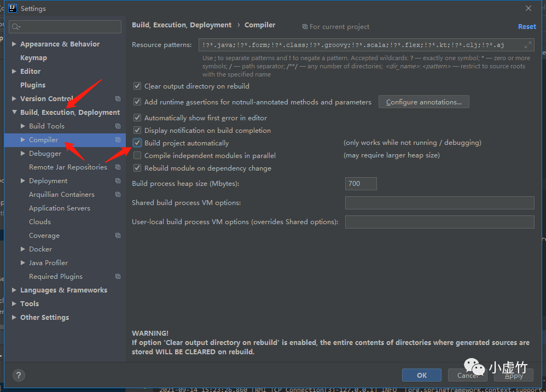Image resolution: width=546 pixels, height=392 pixels.
Task: Toggle Rebuild module on dependency change
Action: (x=137, y=168)
